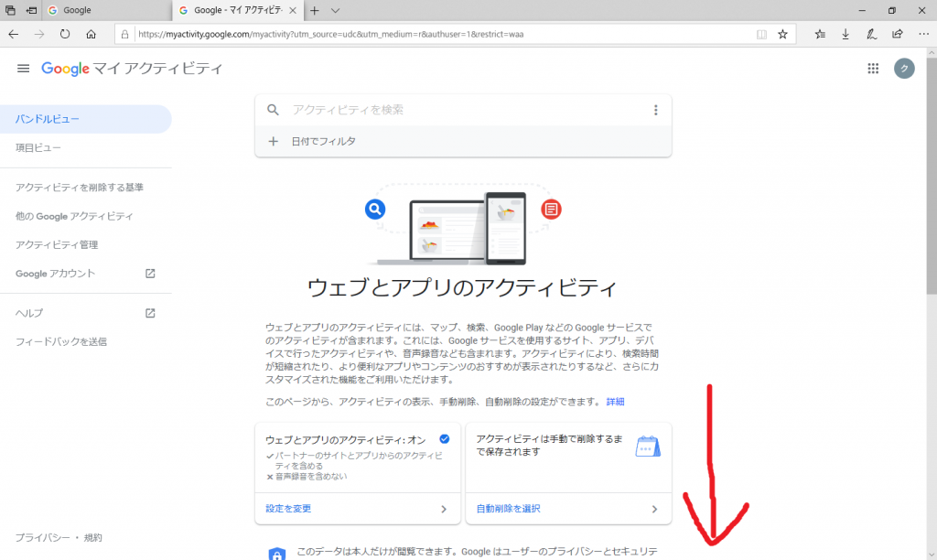This screenshot has height=560, width=937.
Task: Click the 自動削除を選択 link
Action: (509, 509)
